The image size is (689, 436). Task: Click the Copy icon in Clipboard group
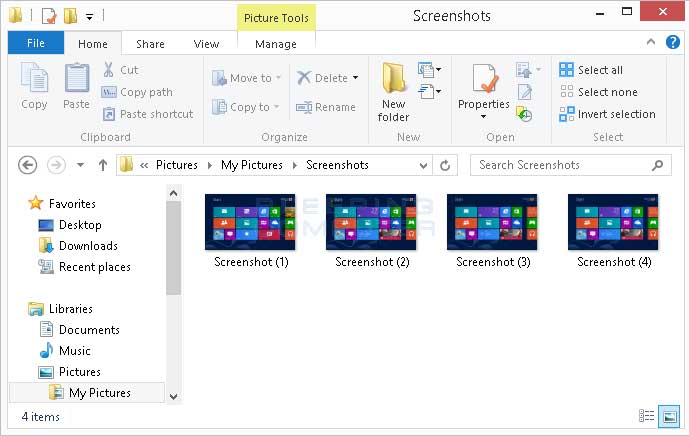point(34,77)
